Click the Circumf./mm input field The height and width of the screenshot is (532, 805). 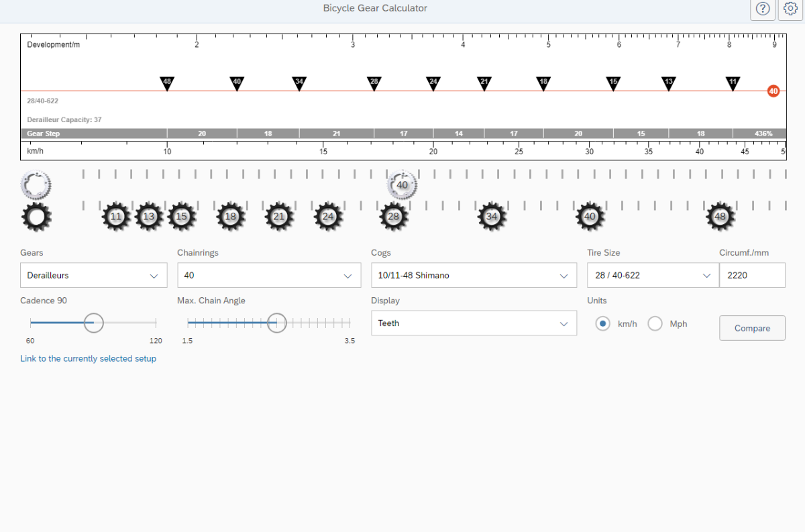pyautogui.click(x=751, y=275)
